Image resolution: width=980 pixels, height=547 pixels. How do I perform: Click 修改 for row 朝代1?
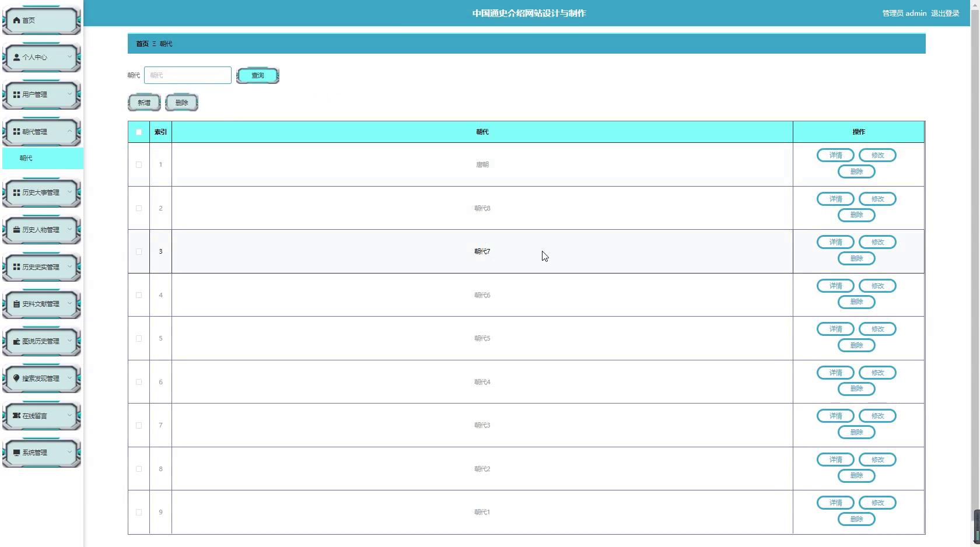(877, 503)
